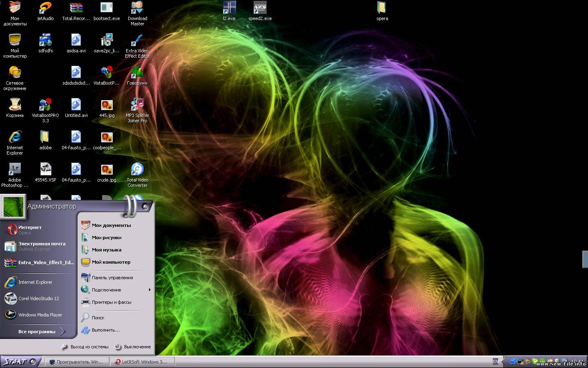Screen dimensions: 588x368
Task: Open Панель управления from Start menu
Action: (x=112, y=278)
